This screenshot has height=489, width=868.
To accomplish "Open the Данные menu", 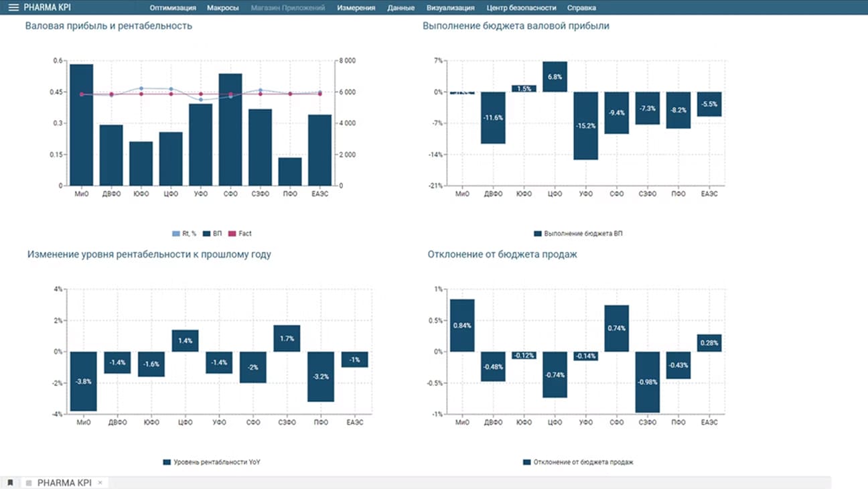I will tap(401, 8).
